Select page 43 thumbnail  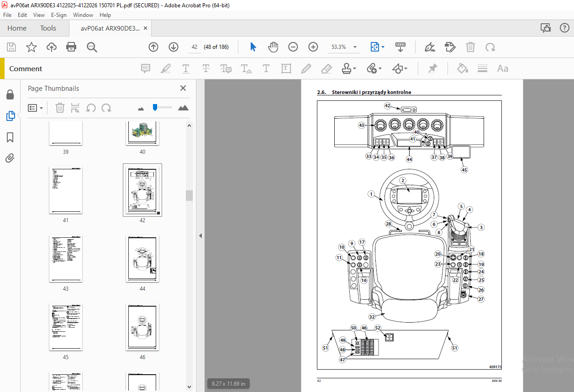click(66, 258)
